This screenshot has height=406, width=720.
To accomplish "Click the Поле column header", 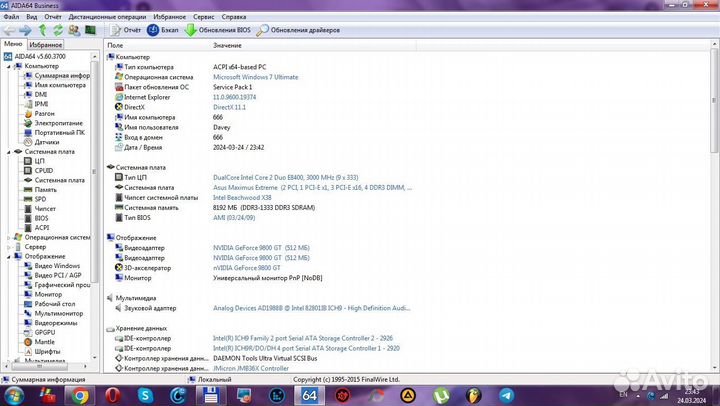I will tap(115, 45).
